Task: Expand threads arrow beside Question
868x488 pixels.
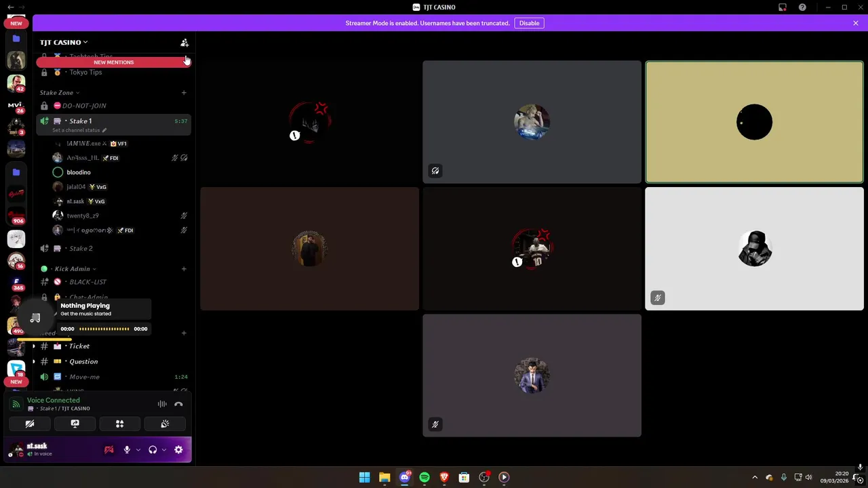Action: point(33,361)
